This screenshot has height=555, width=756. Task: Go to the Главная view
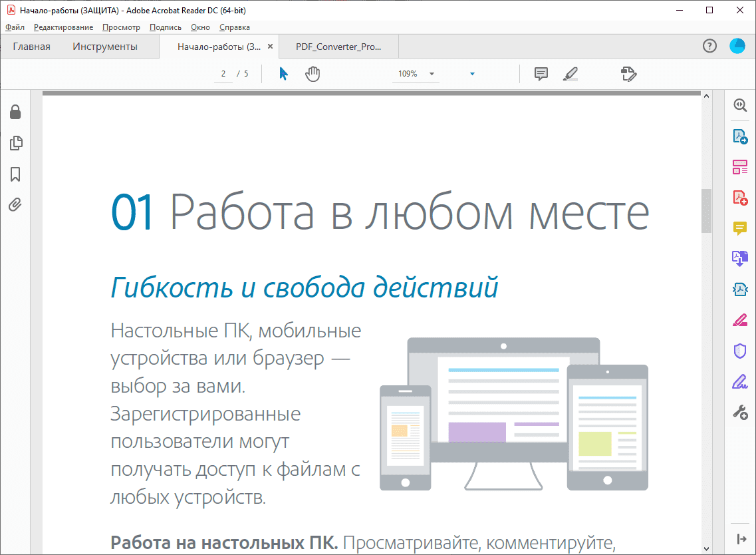(x=31, y=47)
